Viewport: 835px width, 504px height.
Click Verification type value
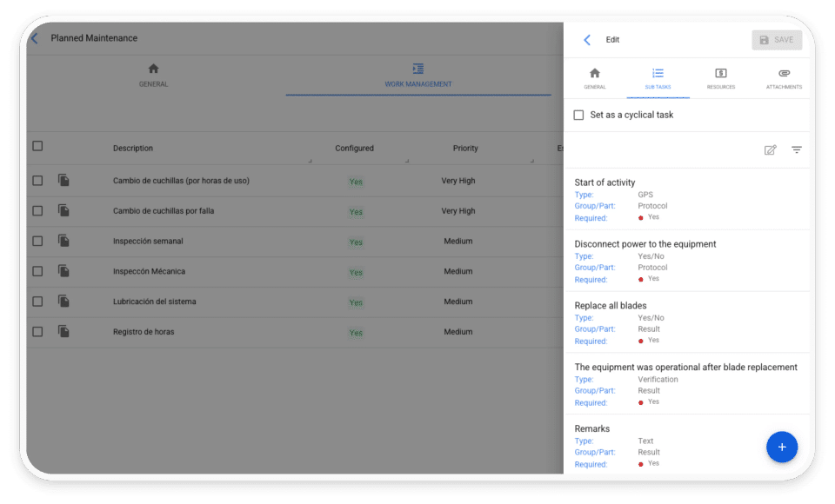658,380
